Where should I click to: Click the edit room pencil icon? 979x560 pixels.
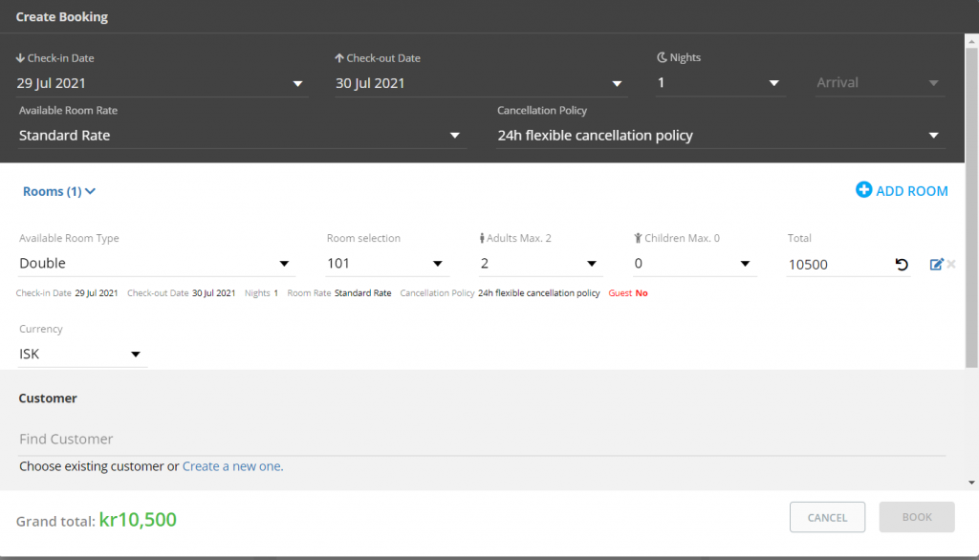936,264
